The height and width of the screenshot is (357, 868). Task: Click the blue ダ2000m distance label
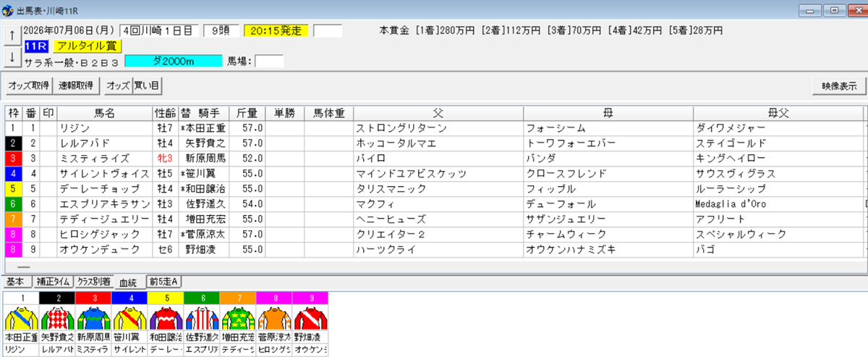click(x=174, y=62)
